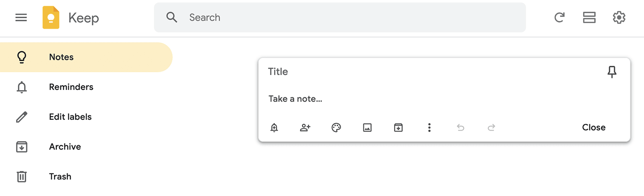Open the Trash section

[x=60, y=177]
